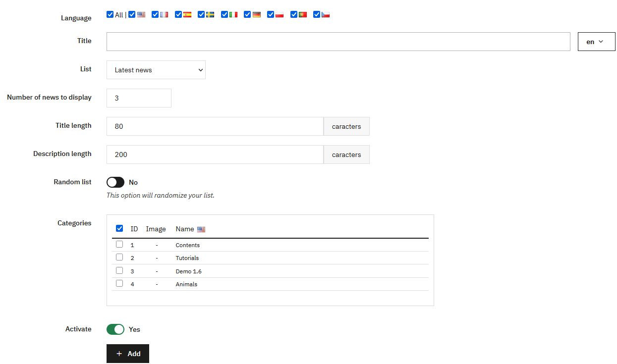Click the Title text input field
617x364 pixels.
coord(338,42)
